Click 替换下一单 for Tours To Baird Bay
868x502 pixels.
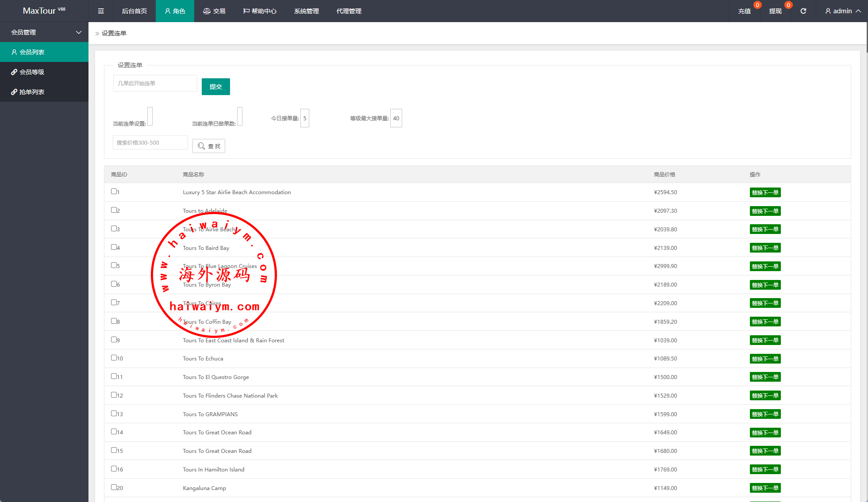pos(765,248)
